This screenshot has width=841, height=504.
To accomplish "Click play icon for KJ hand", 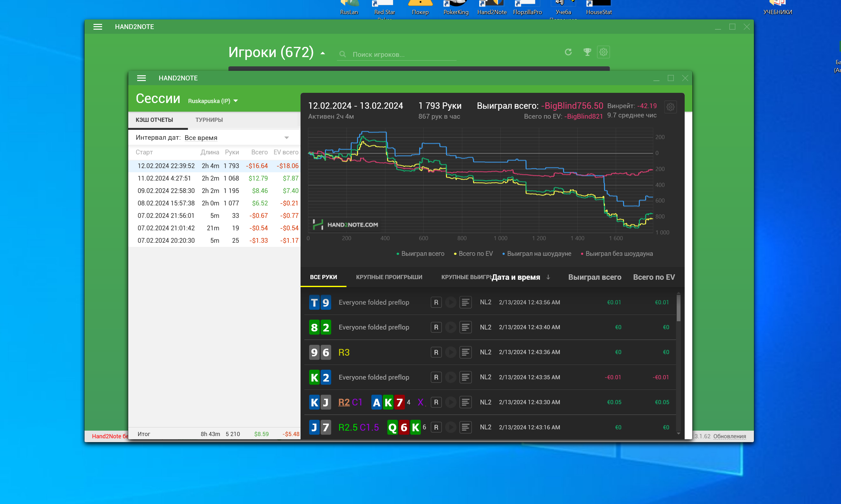I will (x=451, y=402).
